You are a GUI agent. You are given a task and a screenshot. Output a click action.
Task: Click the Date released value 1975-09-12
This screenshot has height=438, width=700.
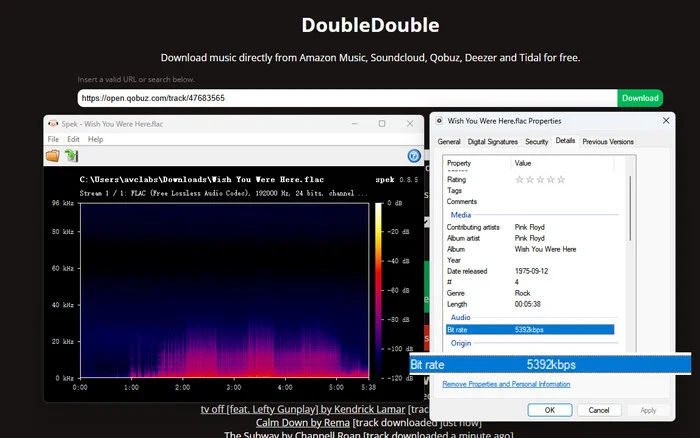coord(531,271)
